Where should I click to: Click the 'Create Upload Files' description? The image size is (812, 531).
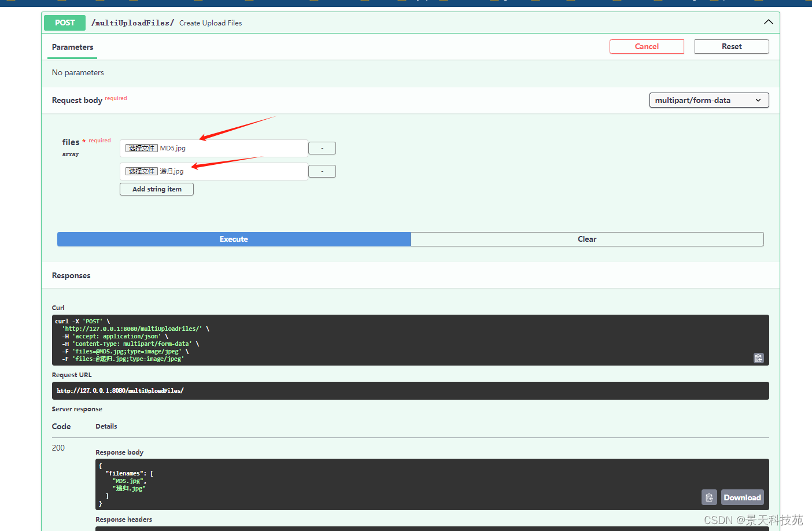coord(211,23)
